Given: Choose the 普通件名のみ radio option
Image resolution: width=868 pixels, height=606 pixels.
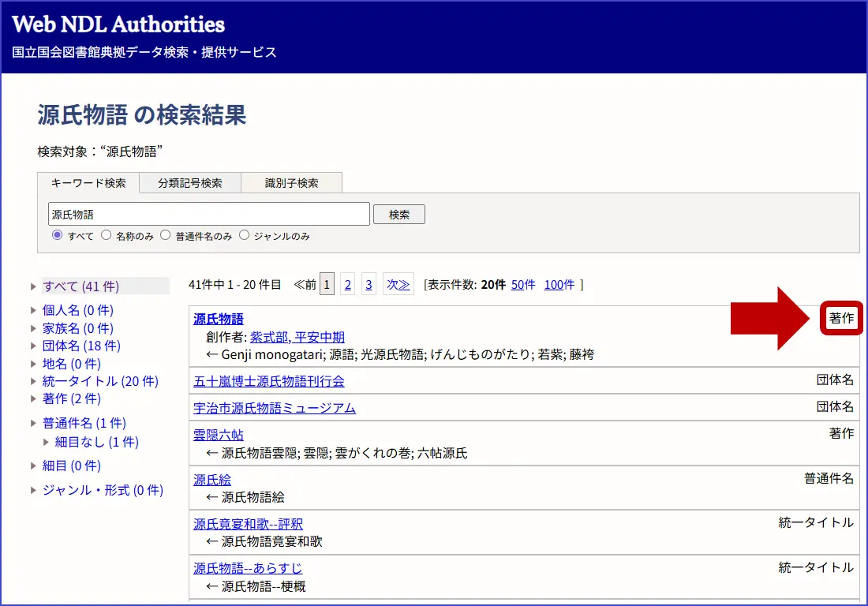Looking at the screenshot, I should pyautogui.click(x=165, y=235).
